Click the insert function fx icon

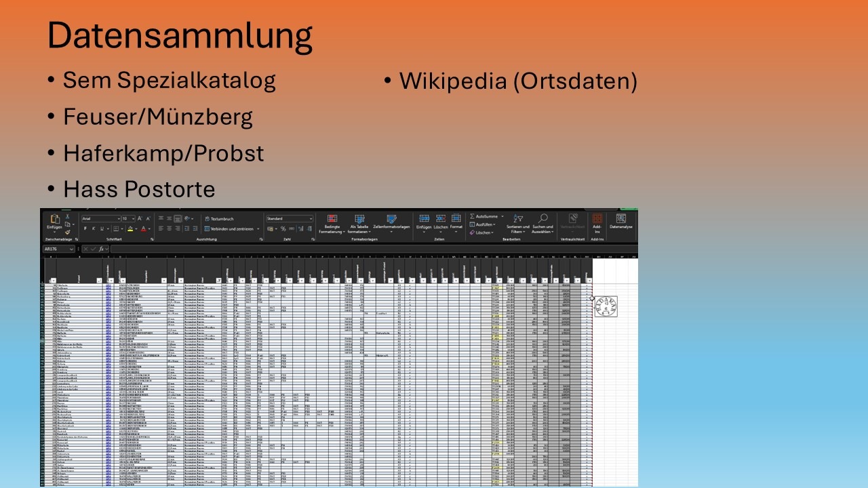(x=102, y=249)
